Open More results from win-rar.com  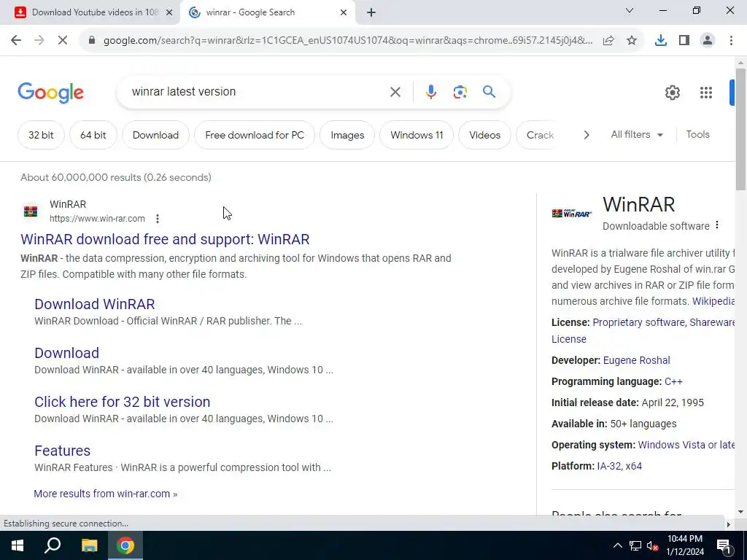(105, 494)
